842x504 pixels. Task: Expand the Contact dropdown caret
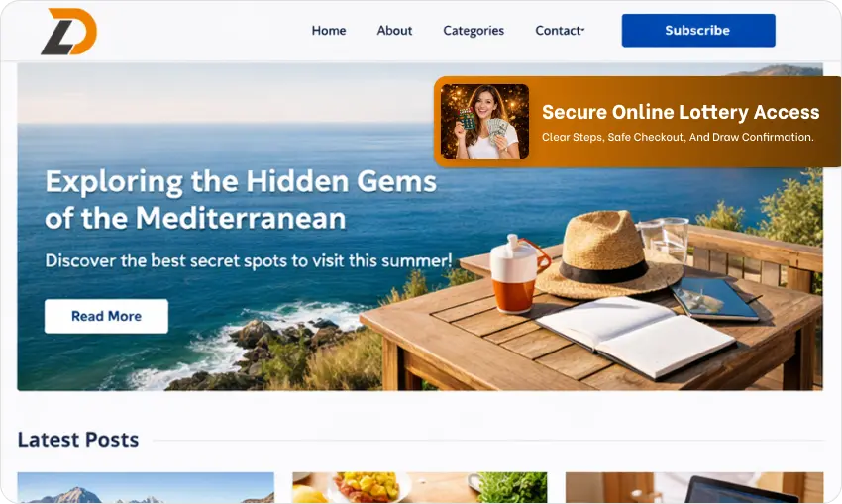click(583, 30)
